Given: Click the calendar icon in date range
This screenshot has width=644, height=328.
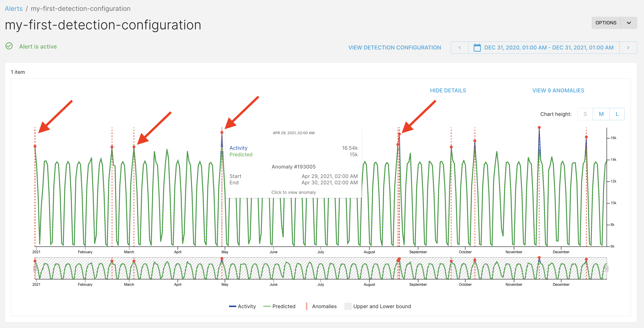Looking at the screenshot, I should click(477, 47).
